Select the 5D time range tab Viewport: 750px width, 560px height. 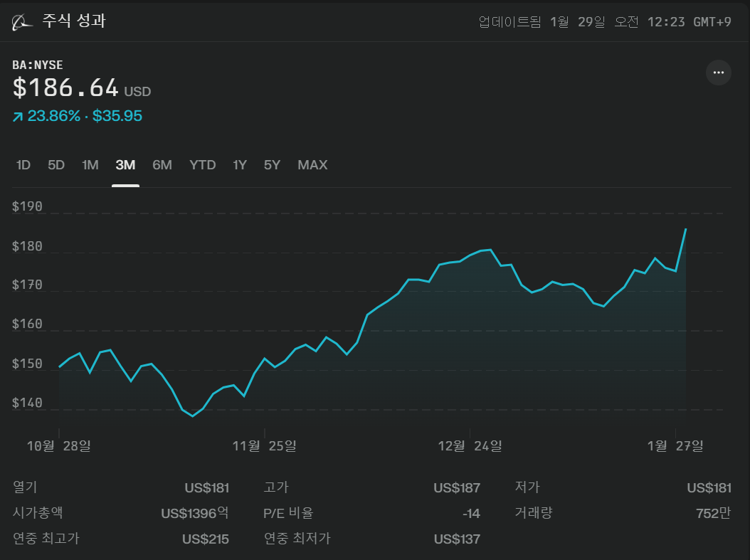56,165
